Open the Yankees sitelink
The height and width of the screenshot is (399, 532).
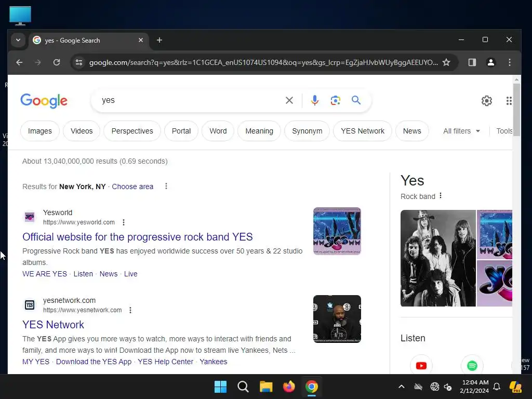click(x=214, y=362)
